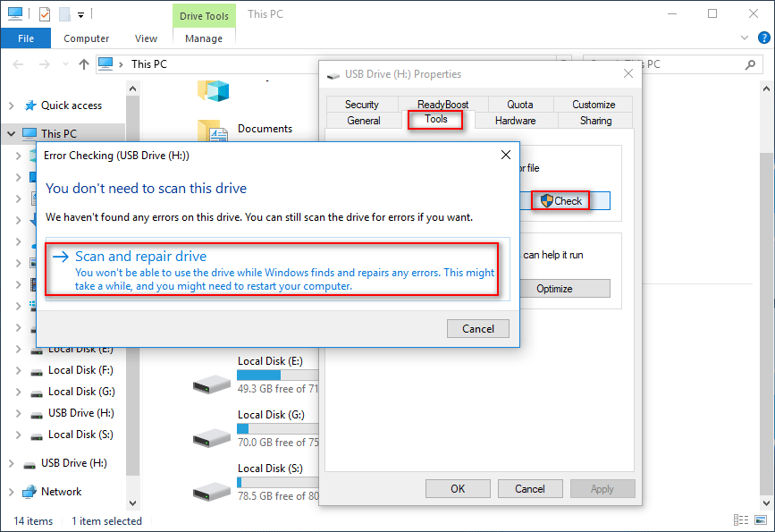Open the Tools tab
Screen dimensions: 775x532
(x=436, y=119)
